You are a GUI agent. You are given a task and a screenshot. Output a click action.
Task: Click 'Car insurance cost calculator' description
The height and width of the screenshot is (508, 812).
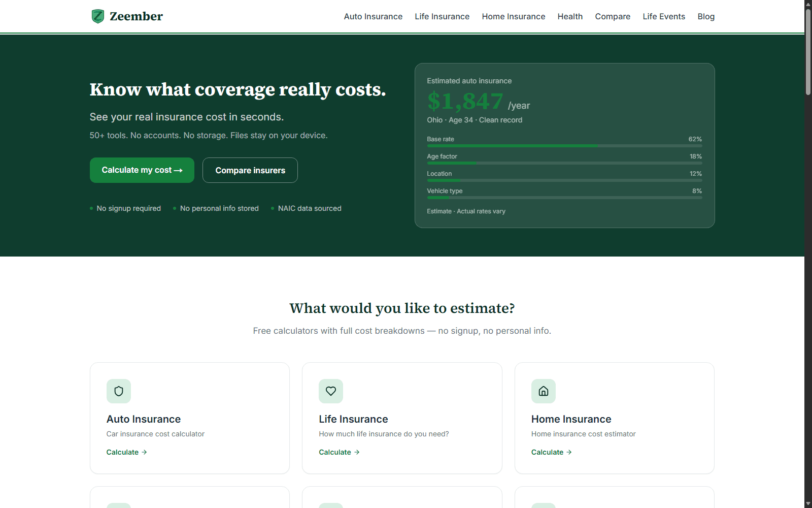(x=155, y=434)
